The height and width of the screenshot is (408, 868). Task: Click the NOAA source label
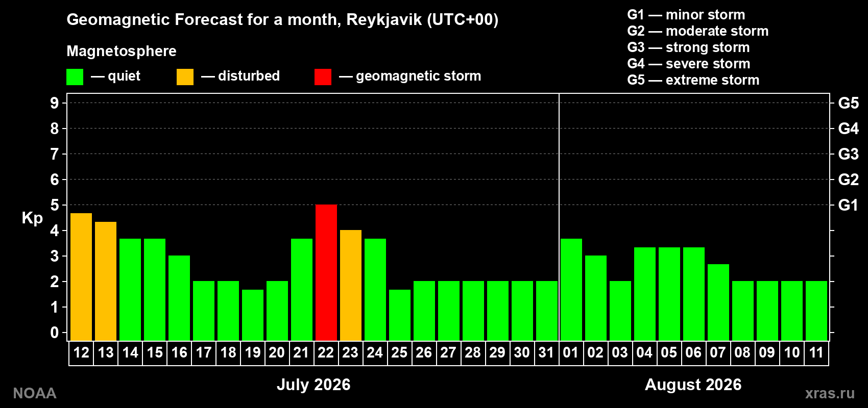[x=35, y=393]
